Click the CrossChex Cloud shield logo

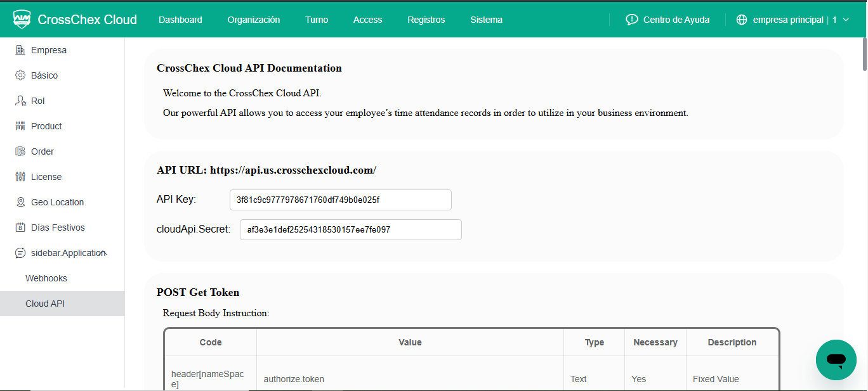pos(22,20)
